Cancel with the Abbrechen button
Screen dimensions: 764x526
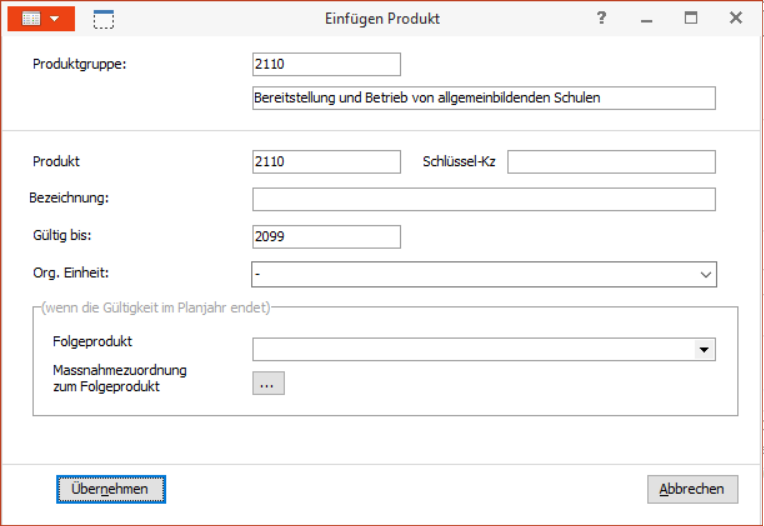click(x=692, y=489)
